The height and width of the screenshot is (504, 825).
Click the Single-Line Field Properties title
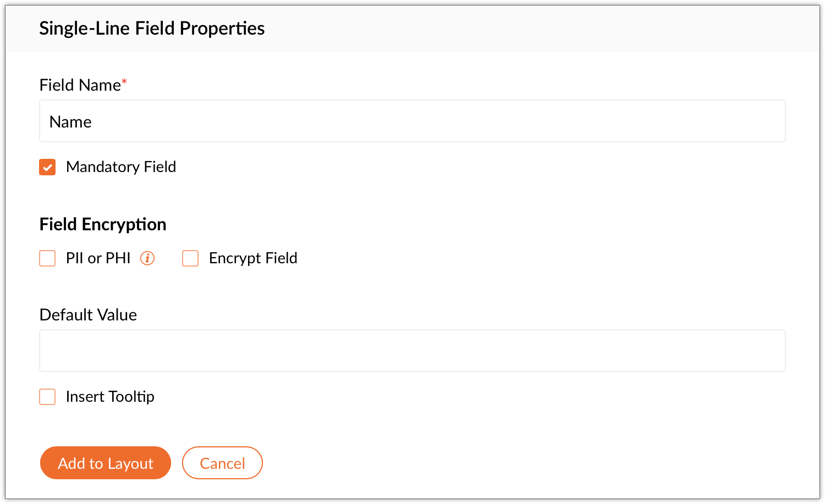click(152, 28)
